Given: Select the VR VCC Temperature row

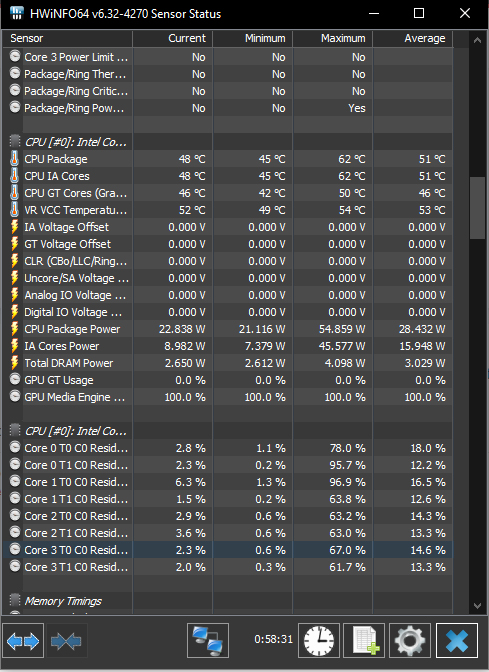Looking at the screenshot, I should click(x=228, y=210).
